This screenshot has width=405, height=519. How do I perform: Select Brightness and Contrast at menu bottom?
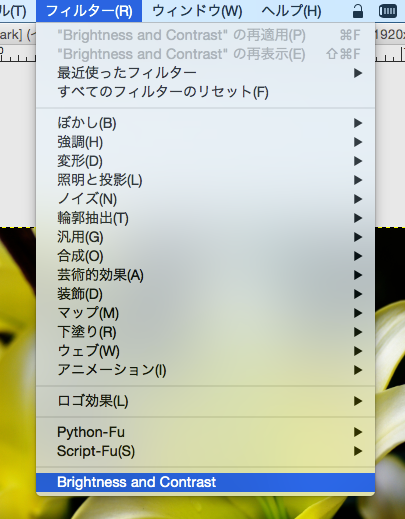[x=205, y=482]
